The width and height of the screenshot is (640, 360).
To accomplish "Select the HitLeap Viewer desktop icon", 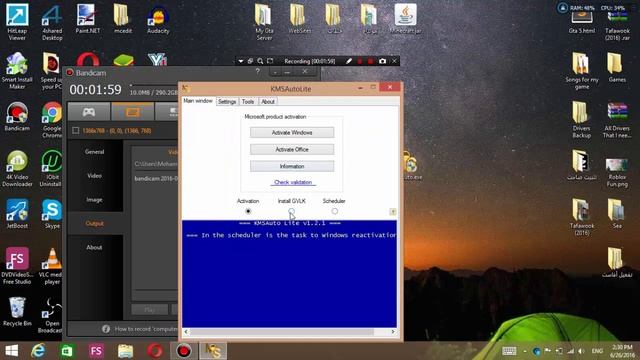I will [17, 21].
